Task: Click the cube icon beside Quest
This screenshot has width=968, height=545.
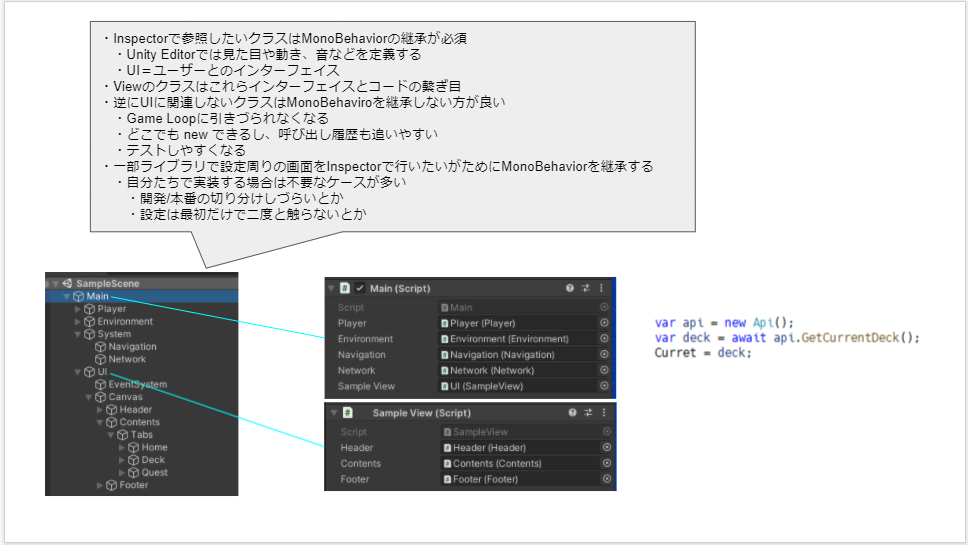Action: [x=133, y=472]
